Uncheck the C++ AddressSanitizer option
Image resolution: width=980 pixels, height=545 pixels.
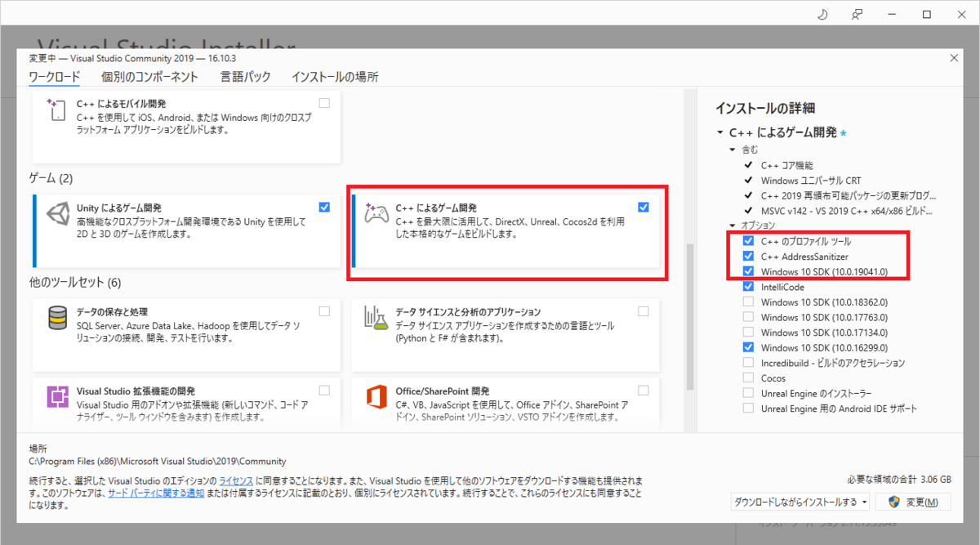(748, 257)
